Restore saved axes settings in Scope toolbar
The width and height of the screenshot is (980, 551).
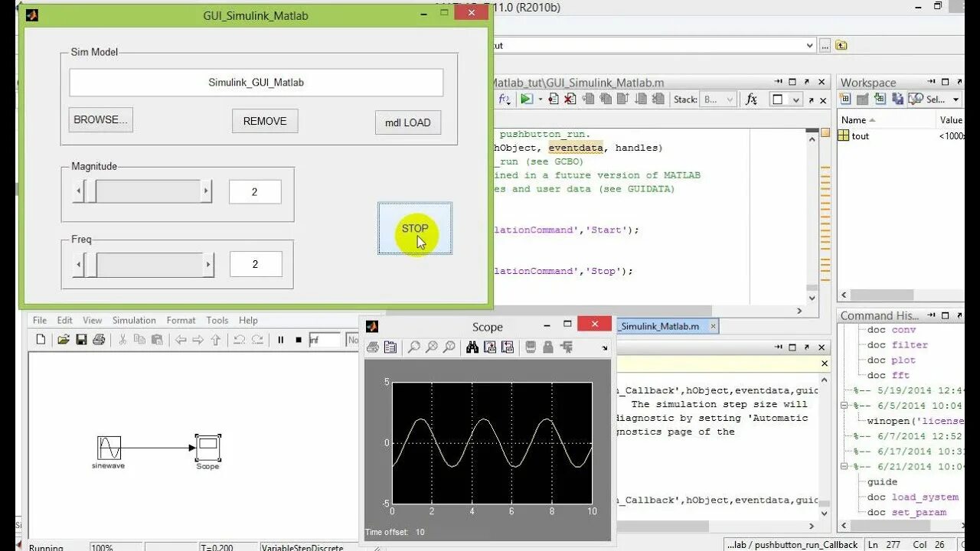pyautogui.click(x=508, y=347)
